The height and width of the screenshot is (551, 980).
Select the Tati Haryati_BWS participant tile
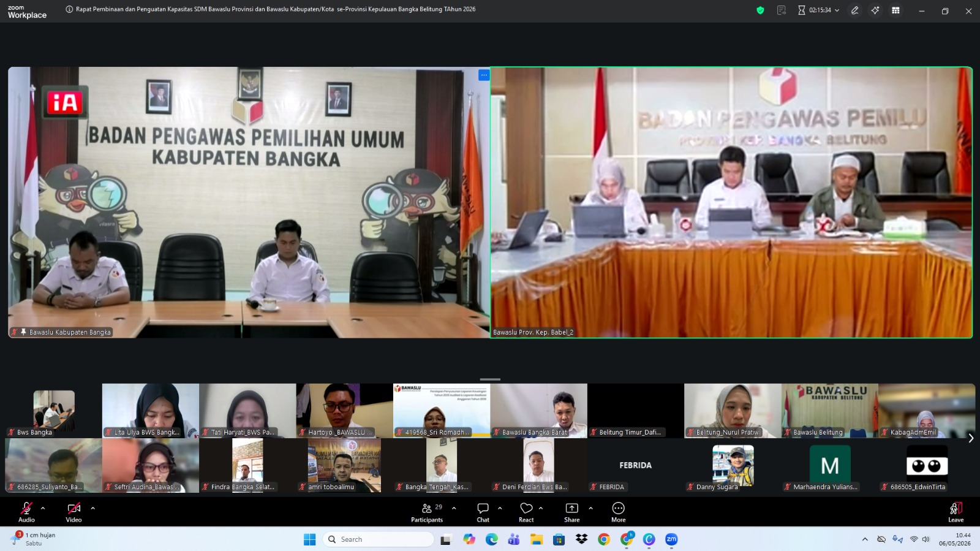tap(247, 411)
